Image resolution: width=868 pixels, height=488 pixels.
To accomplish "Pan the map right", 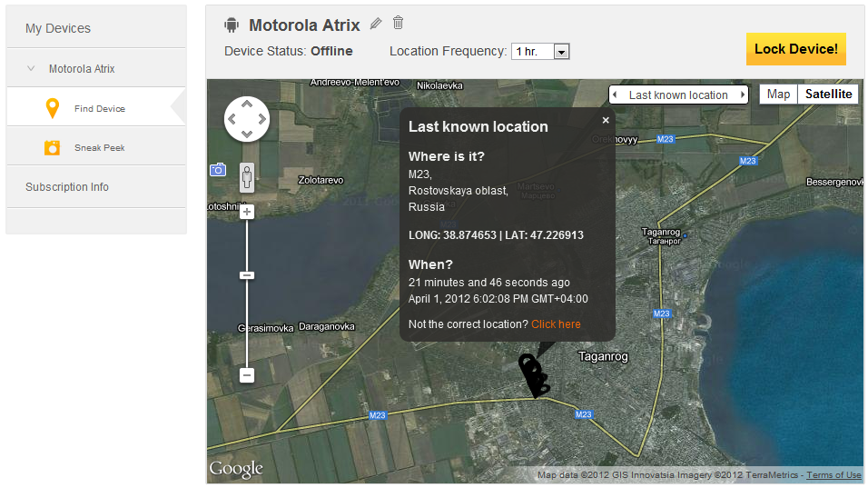I will (x=261, y=118).
